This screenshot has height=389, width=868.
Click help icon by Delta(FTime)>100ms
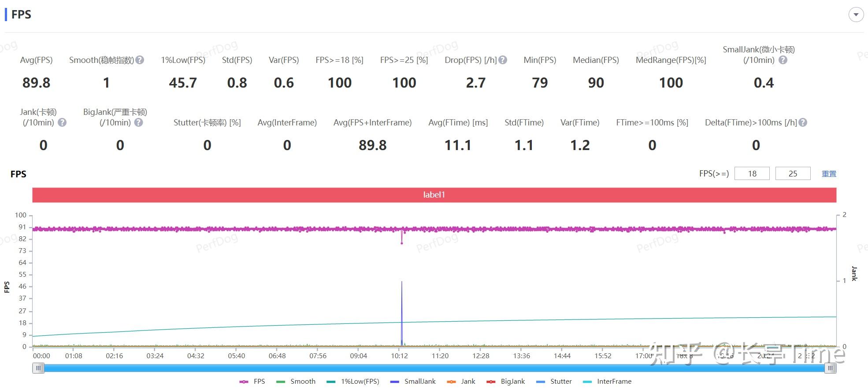coord(803,122)
